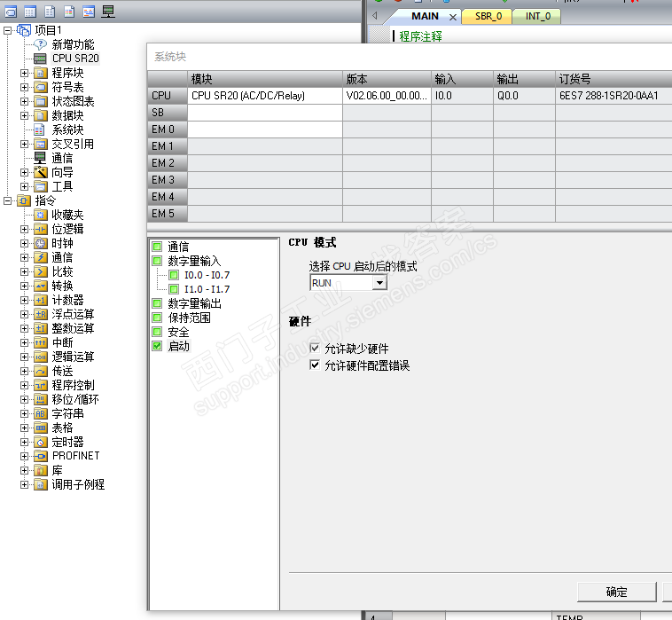
Task: Select the 安全 box
Action: click(x=157, y=332)
